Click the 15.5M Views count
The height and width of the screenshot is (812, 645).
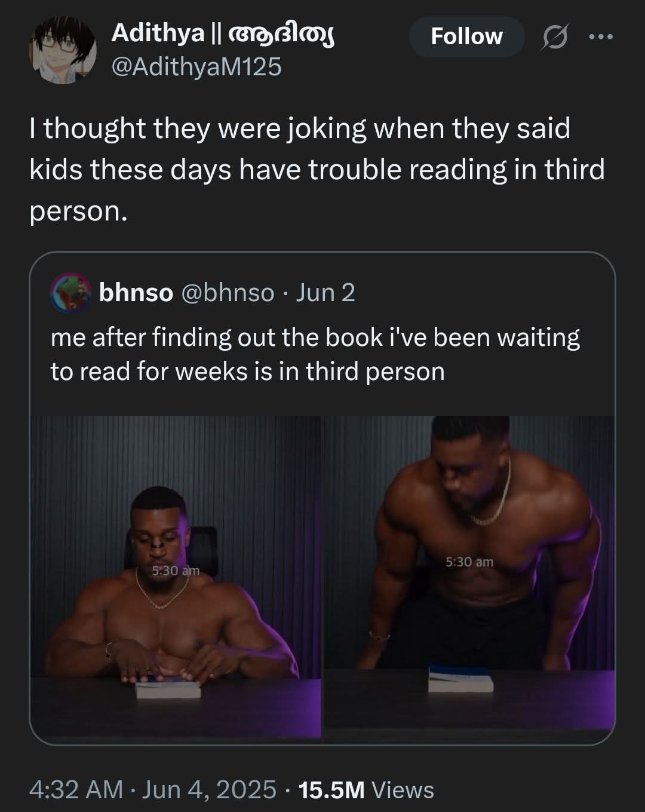pos(365,789)
